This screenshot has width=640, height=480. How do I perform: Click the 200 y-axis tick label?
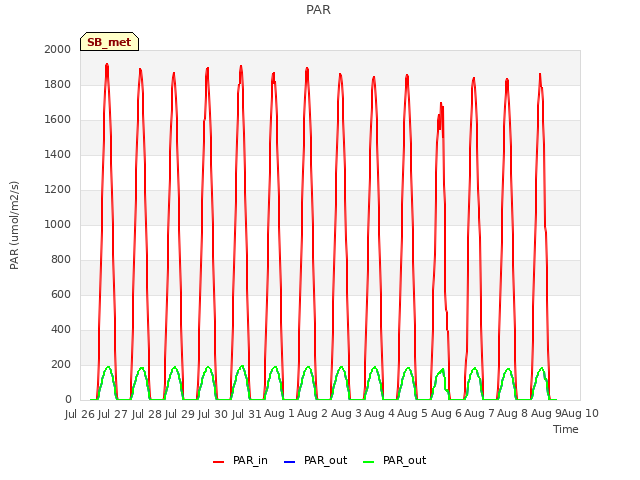pyautogui.click(x=61, y=364)
